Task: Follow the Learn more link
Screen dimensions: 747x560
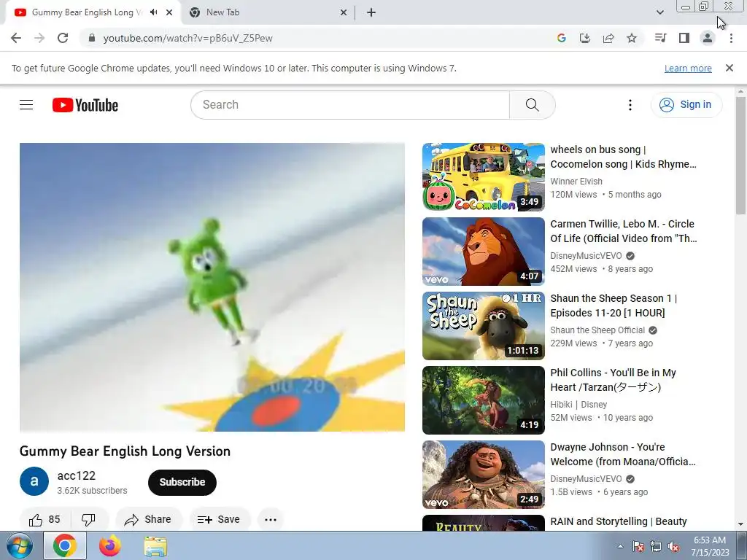Action: pos(688,68)
